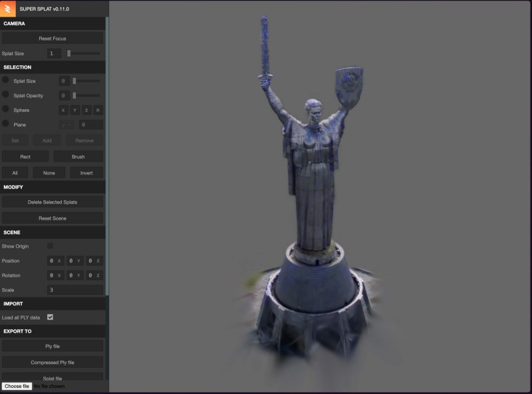Click the Add selection button
This screenshot has width=532, height=394.
(x=47, y=140)
